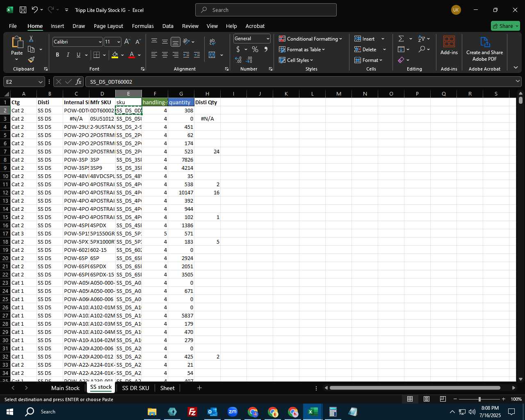Click Create and Share Adobe PDF
This screenshot has width=525, height=420.
[484, 49]
